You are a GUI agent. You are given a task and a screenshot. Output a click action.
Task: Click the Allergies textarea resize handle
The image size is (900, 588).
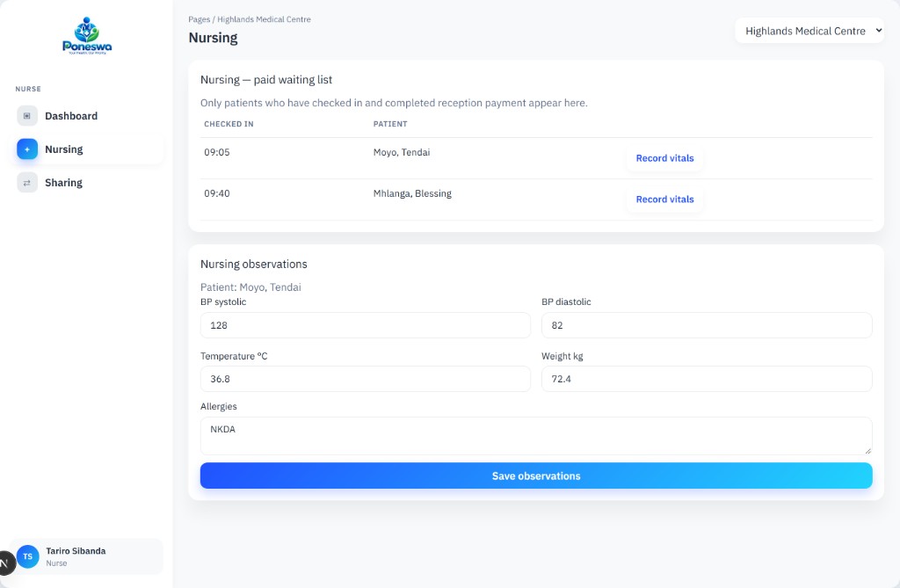click(x=867, y=451)
